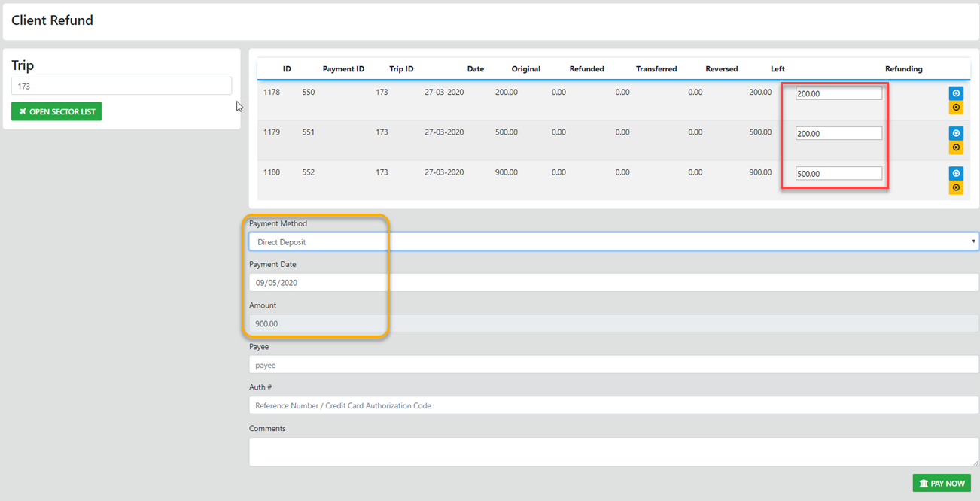Click the yellow cancel icon for row 1178
Image resolution: width=980 pixels, height=501 pixels.
click(956, 108)
